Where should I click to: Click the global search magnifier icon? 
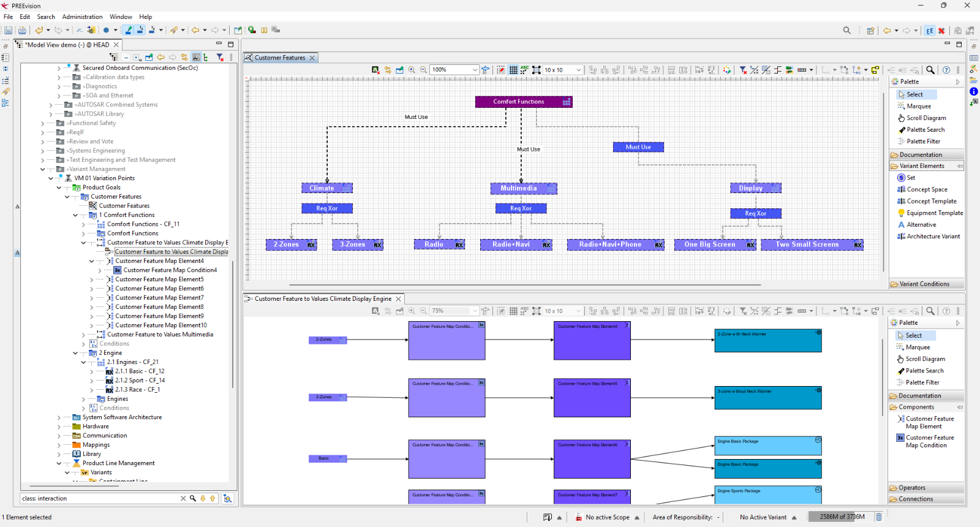point(847,30)
